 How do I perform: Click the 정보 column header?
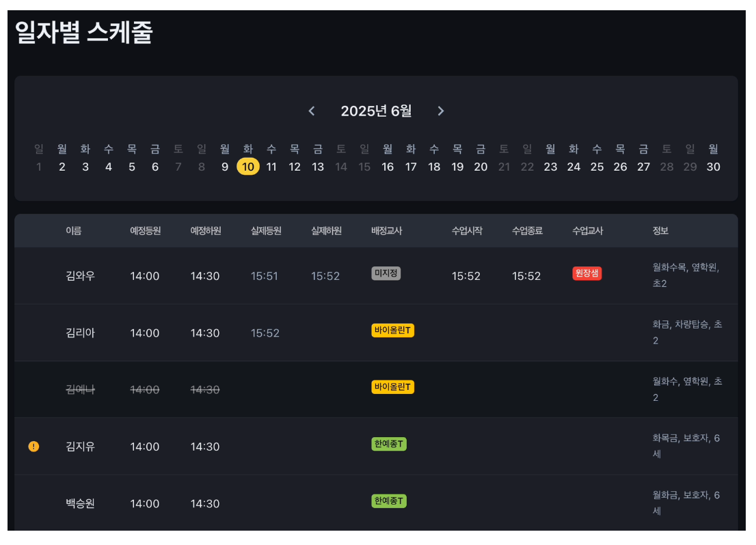point(660,231)
